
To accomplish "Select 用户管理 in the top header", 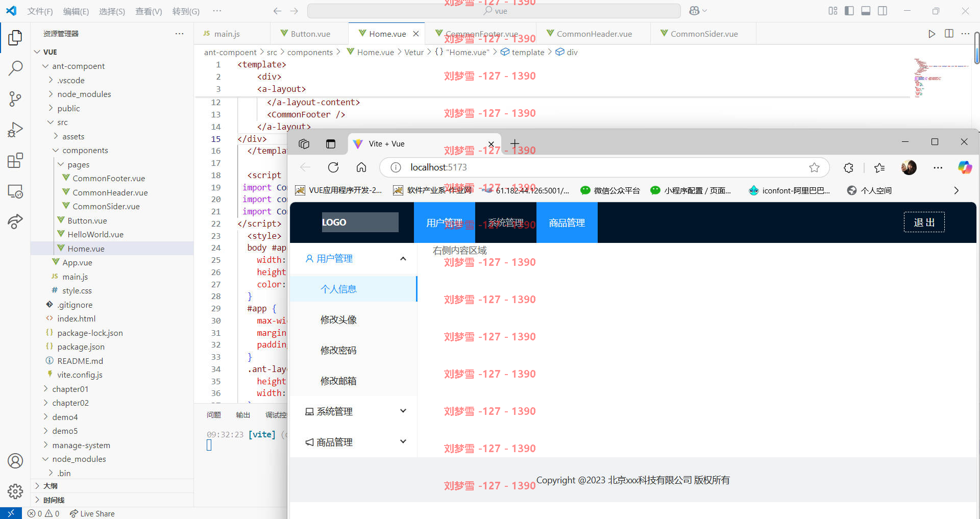I will pos(444,223).
